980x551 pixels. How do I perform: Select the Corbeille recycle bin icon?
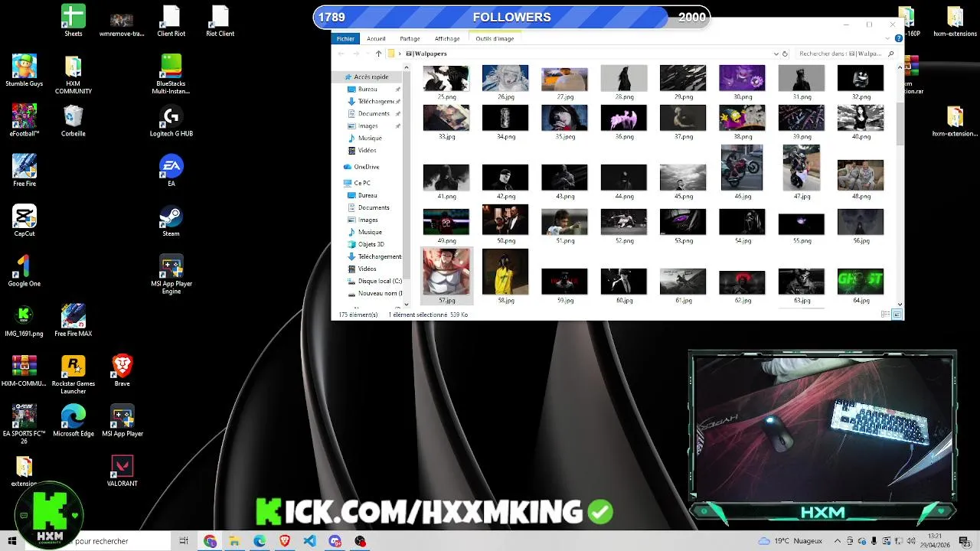click(73, 120)
